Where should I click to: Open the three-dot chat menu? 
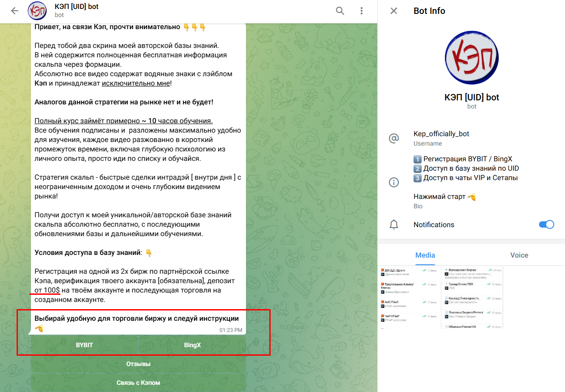(362, 11)
